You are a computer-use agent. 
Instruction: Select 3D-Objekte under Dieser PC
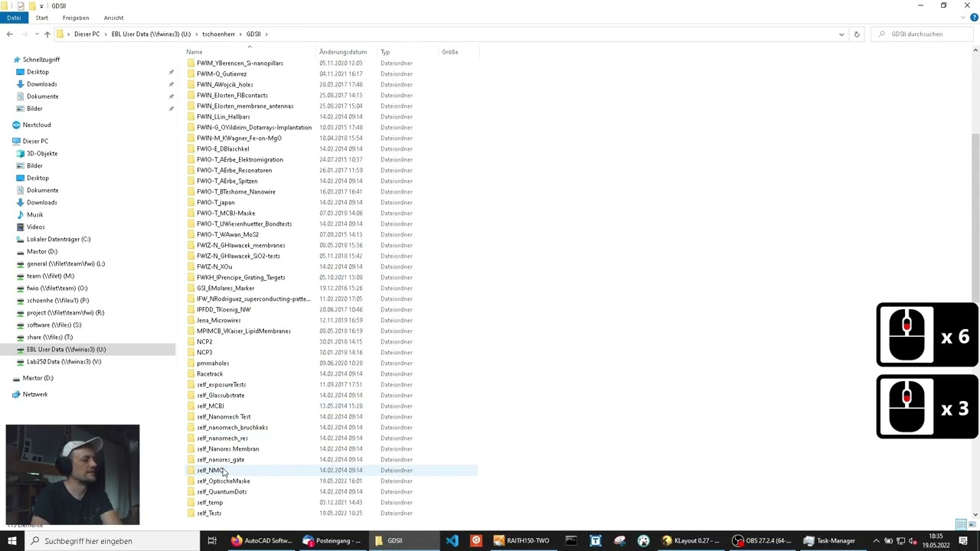pyautogui.click(x=41, y=153)
